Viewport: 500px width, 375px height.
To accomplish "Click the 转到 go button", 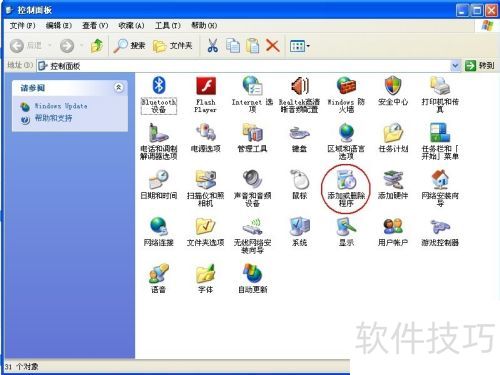I will click(480, 66).
